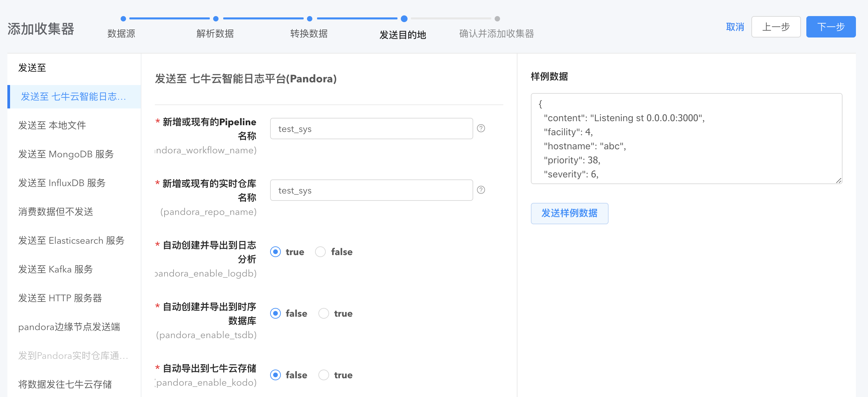Focus the realtime repo name input field
This screenshot has height=397, width=868.
tap(371, 190)
